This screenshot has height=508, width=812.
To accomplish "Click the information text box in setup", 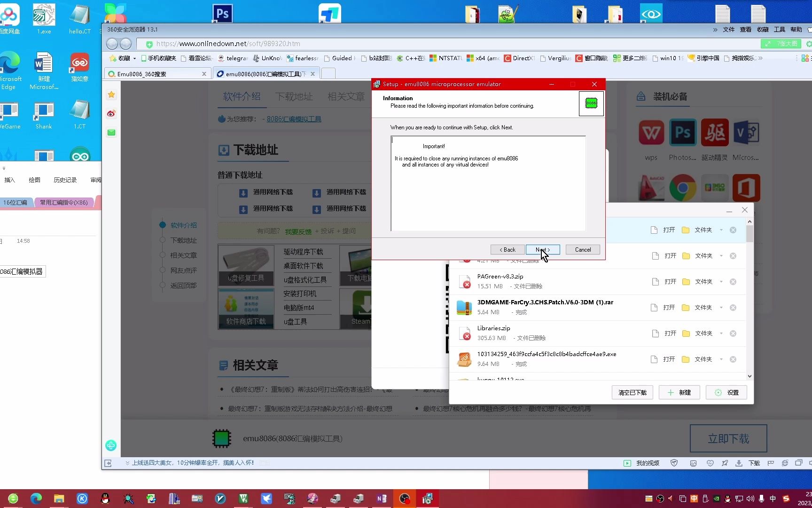I will pos(488,183).
